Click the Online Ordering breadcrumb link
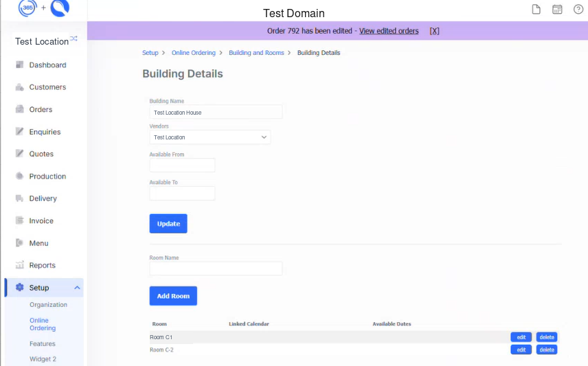588x366 pixels. [194, 52]
